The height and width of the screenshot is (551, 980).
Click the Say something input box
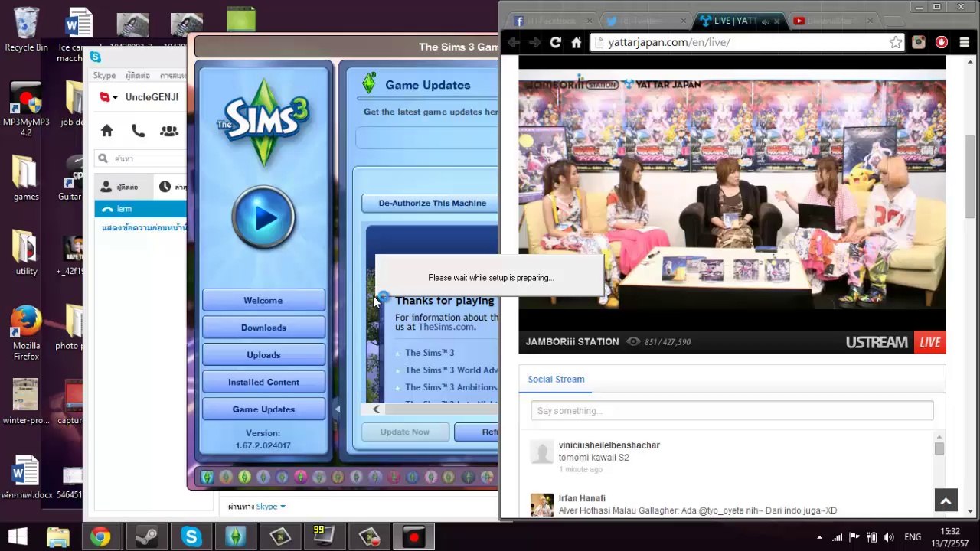pyautogui.click(x=732, y=411)
